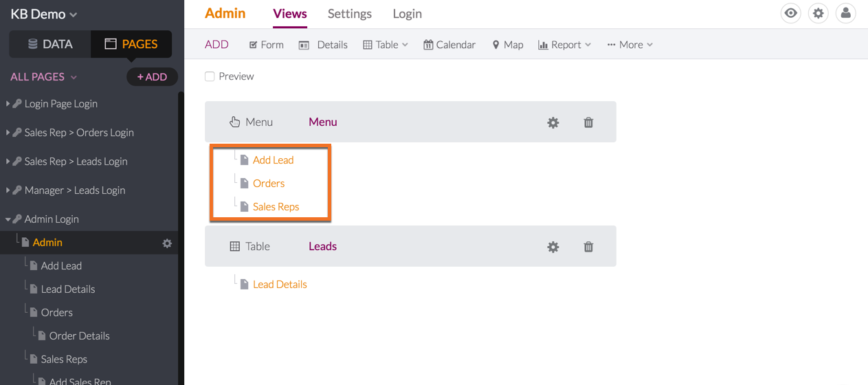Delete the Leads table view
Screen dimensions: 868x385
tap(588, 247)
